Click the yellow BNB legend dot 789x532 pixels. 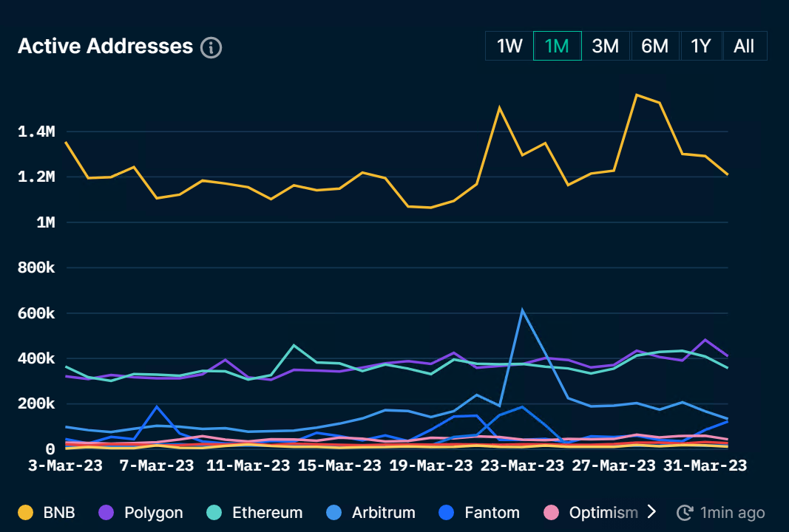click(26, 513)
